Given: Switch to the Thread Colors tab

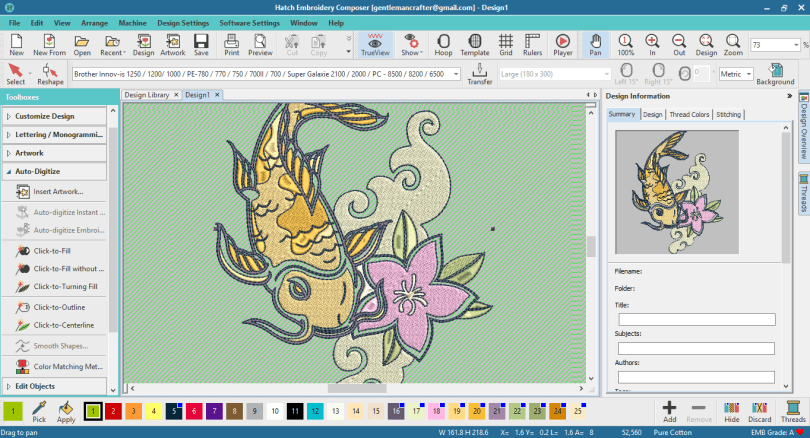Looking at the screenshot, I should 689,115.
